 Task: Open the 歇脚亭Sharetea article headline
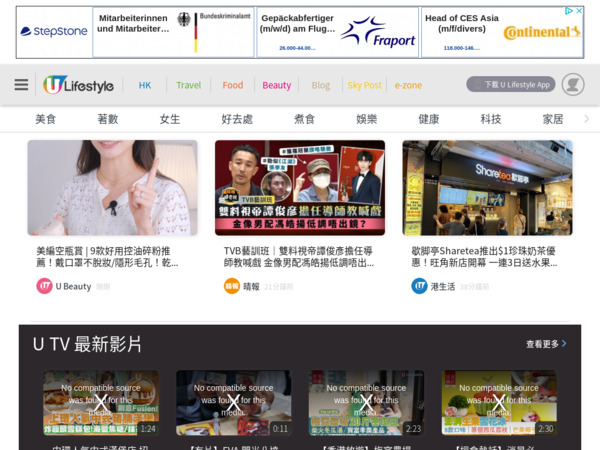[484, 257]
